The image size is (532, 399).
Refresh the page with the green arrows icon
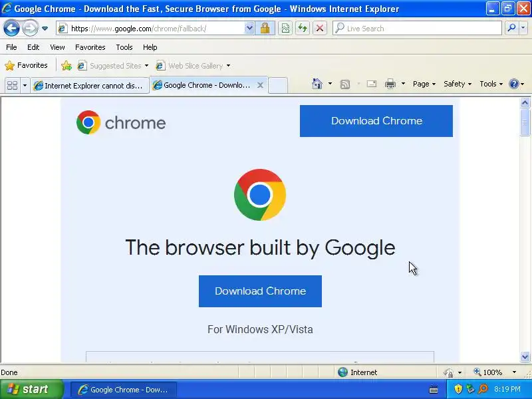coord(303,28)
